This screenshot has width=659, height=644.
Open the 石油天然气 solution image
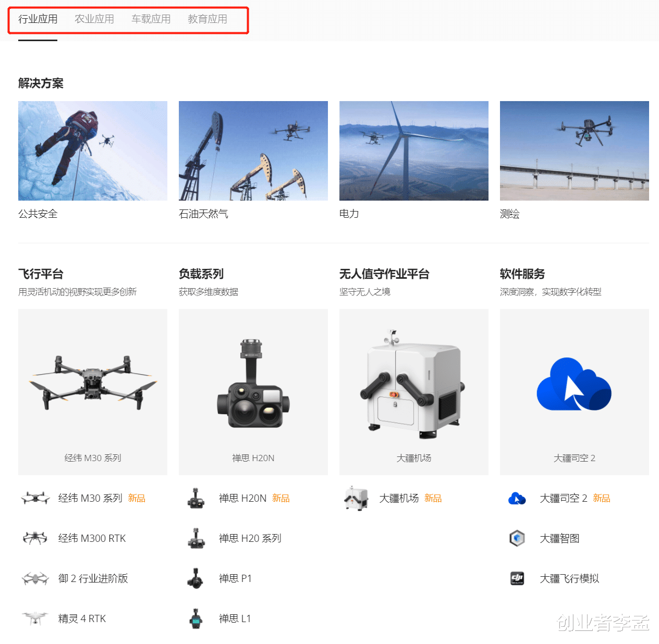[x=253, y=151]
